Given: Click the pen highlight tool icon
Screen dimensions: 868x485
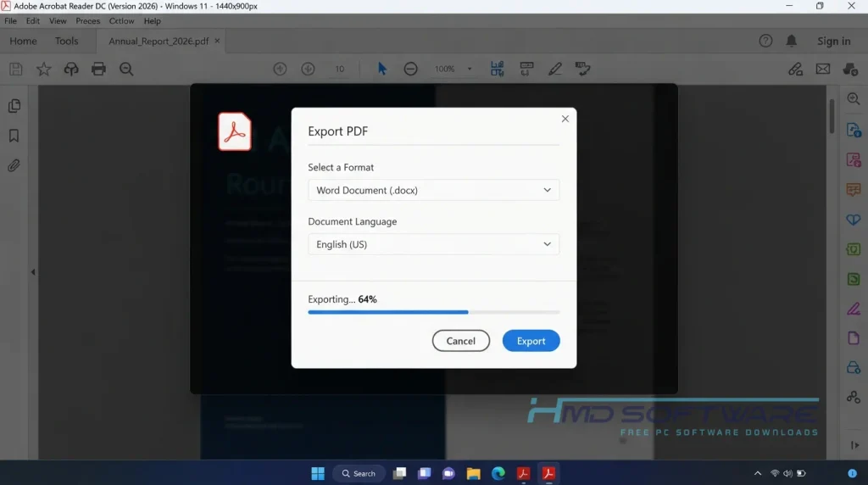Looking at the screenshot, I should (x=554, y=69).
